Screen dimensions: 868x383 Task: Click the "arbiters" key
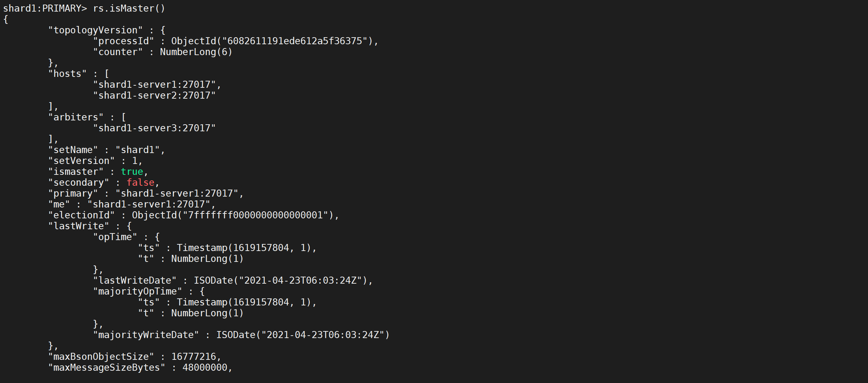coord(76,117)
